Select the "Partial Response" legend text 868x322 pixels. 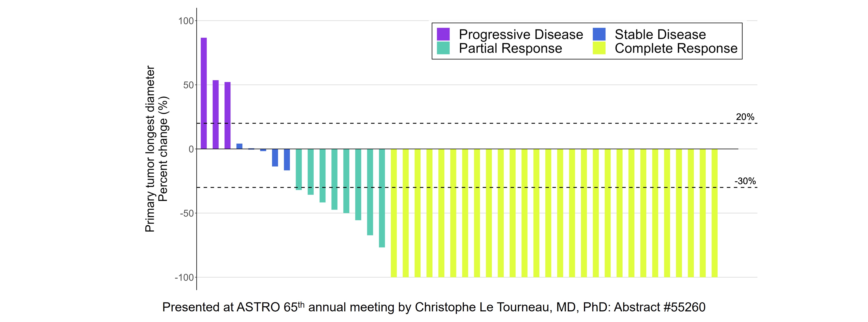[510, 48]
